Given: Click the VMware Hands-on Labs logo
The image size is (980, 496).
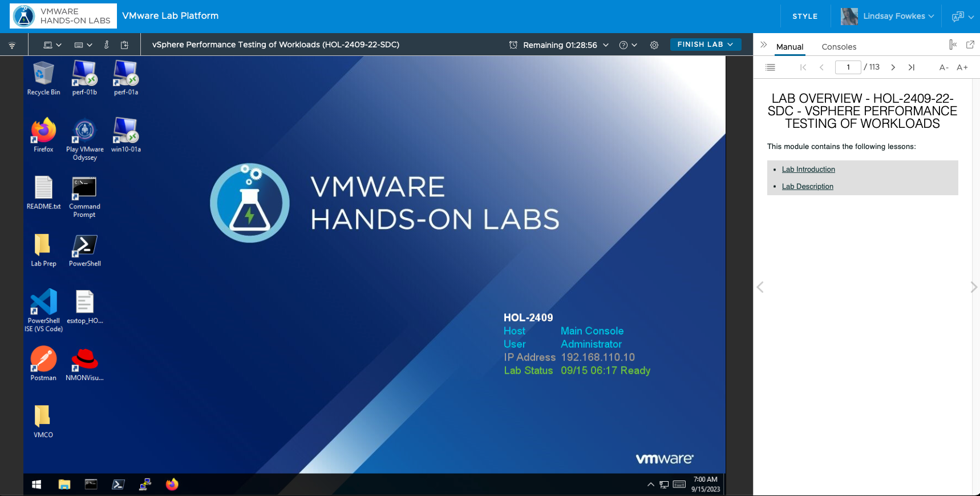Looking at the screenshot, I should pyautogui.click(x=63, y=16).
